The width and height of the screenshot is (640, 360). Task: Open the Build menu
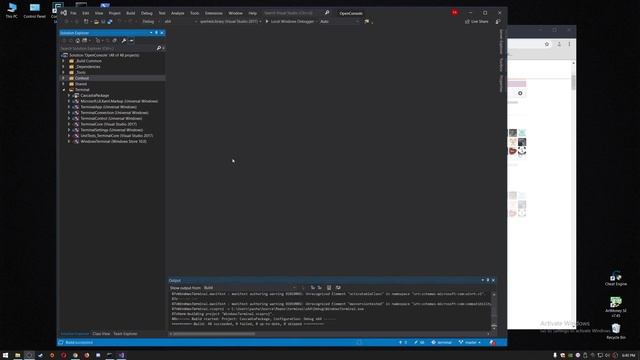point(131,13)
